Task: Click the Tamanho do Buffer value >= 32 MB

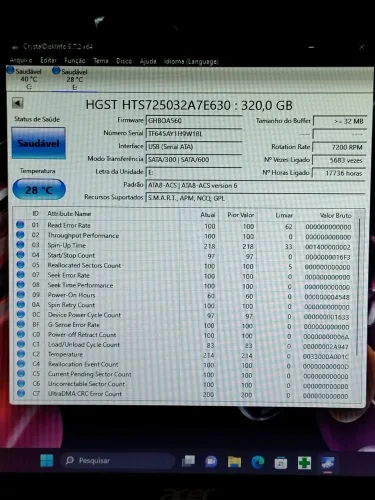Action: pos(340,121)
